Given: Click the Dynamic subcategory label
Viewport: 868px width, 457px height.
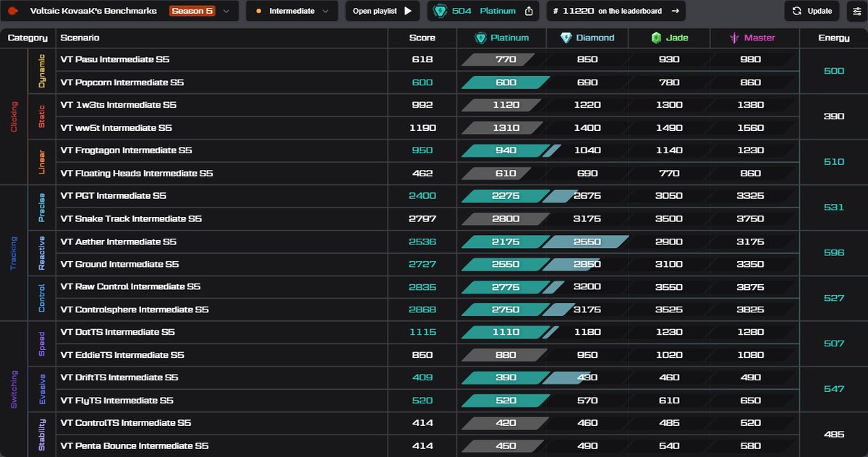Looking at the screenshot, I should (x=42, y=71).
